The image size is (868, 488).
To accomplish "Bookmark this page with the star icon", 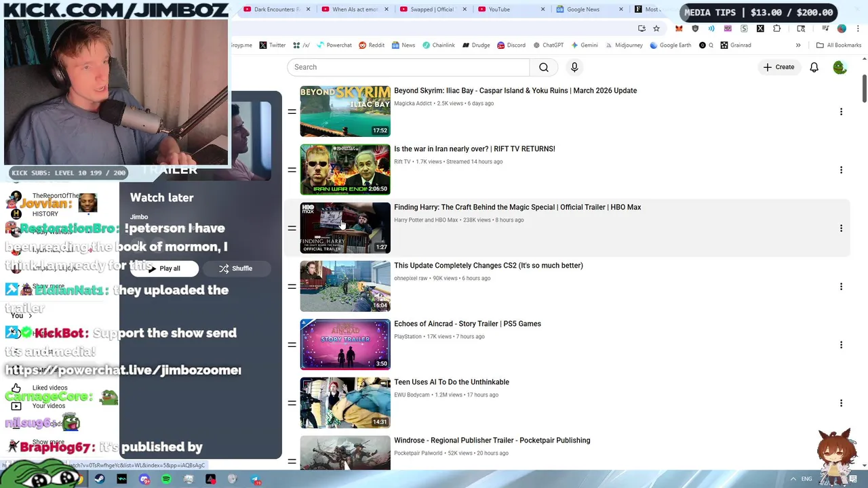I will 656,28.
